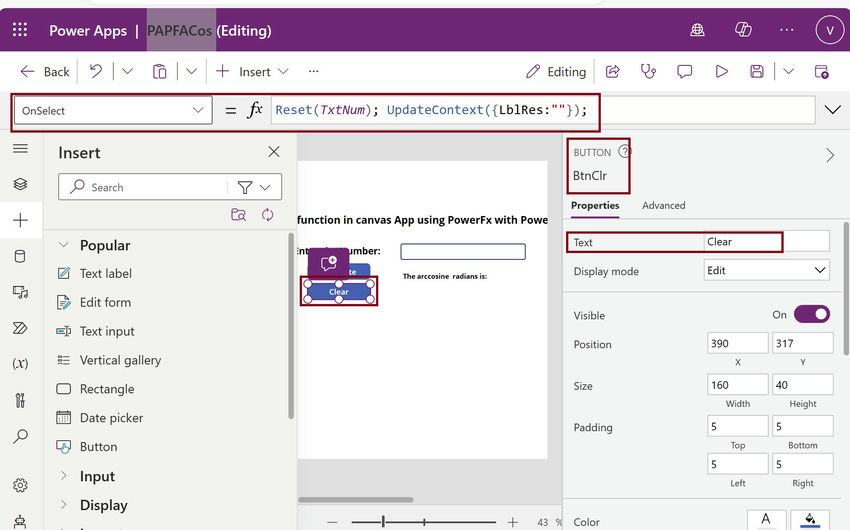Expand the Display section
This screenshot has height=530, width=850.
(x=63, y=504)
